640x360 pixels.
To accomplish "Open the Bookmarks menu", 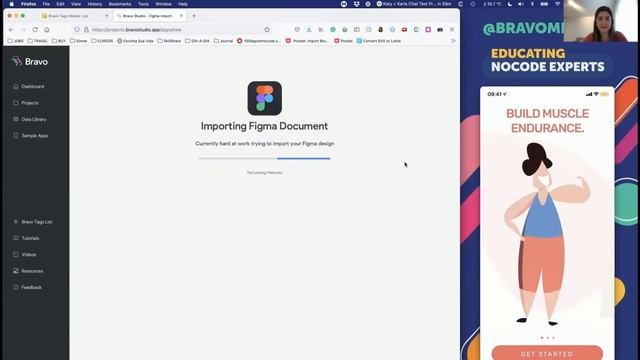I will (x=120, y=4).
